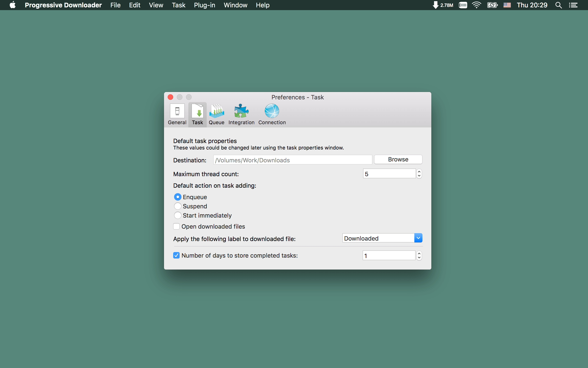Select the Suspend radio button

pyautogui.click(x=178, y=206)
